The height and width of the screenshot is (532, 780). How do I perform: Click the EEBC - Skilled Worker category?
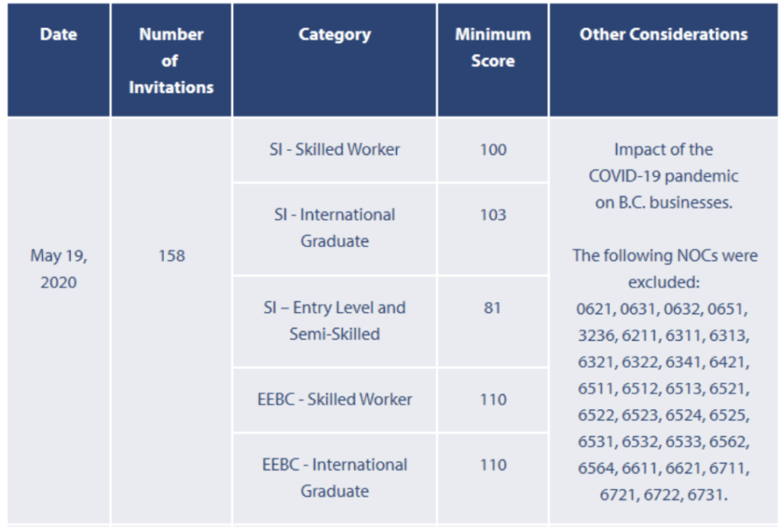(x=334, y=399)
